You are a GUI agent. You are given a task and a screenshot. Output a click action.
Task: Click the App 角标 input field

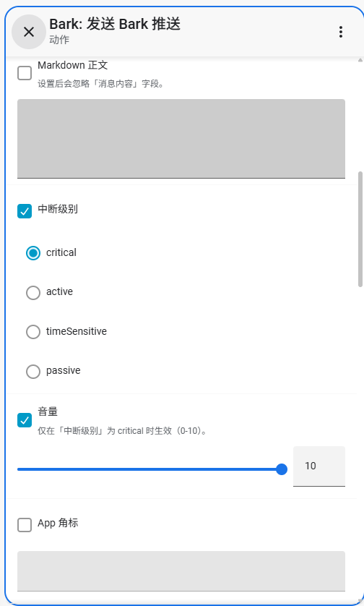pyautogui.click(x=181, y=571)
